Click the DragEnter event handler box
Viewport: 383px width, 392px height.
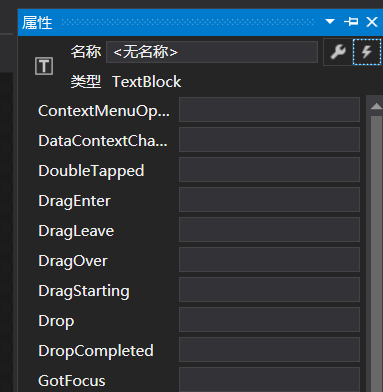pyautogui.click(x=269, y=200)
